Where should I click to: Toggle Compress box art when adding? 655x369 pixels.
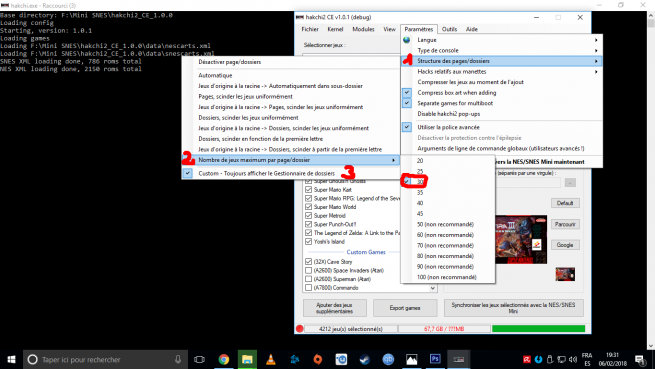(x=457, y=93)
